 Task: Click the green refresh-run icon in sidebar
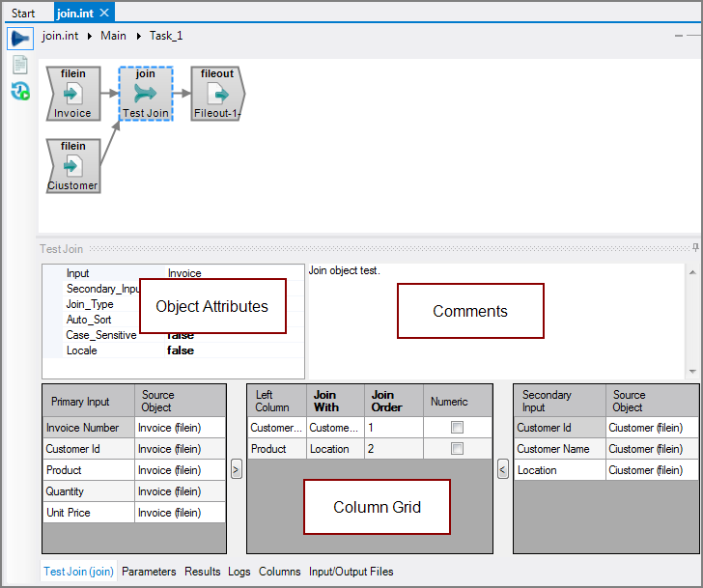[19, 91]
